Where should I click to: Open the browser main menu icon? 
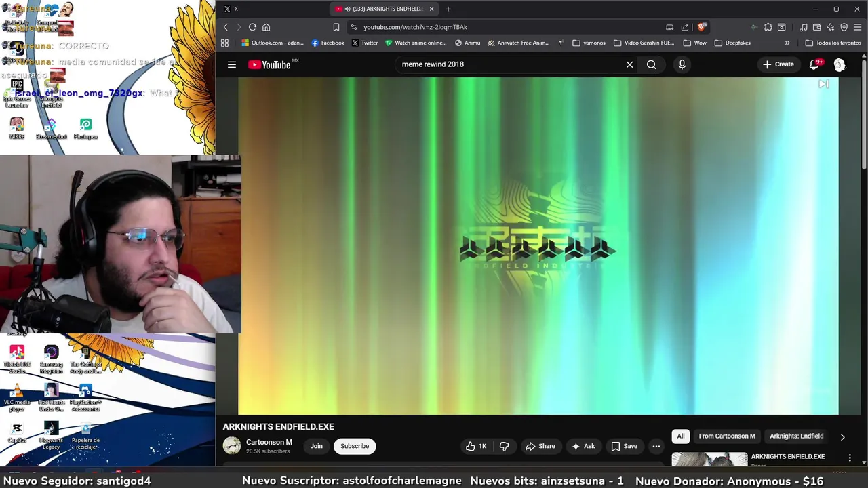coord(858,27)
